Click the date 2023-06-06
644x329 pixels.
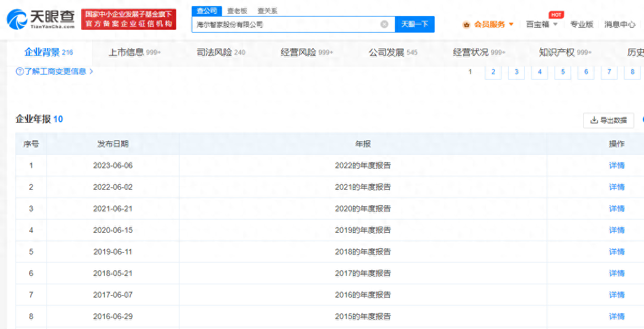click(113, 165)
